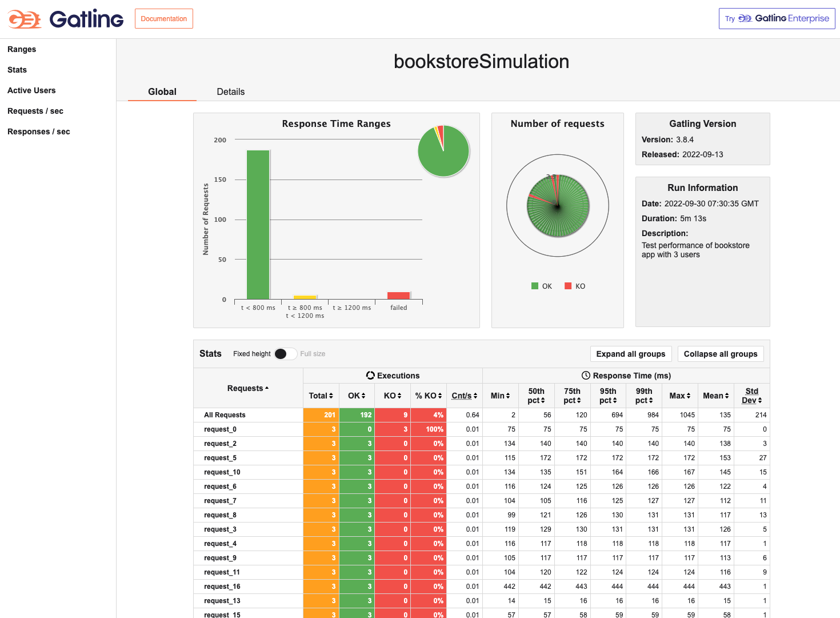
Task: Open the Documentation button
Action: (164, 19)
